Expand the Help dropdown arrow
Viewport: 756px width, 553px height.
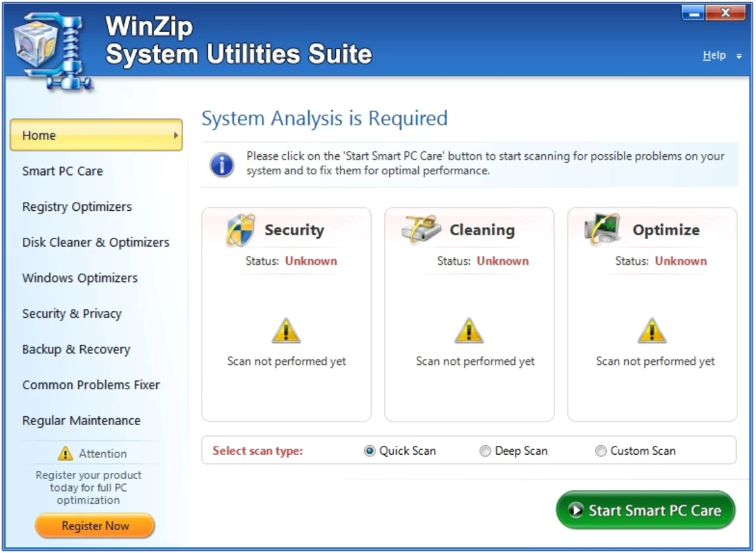click(739, 57)
